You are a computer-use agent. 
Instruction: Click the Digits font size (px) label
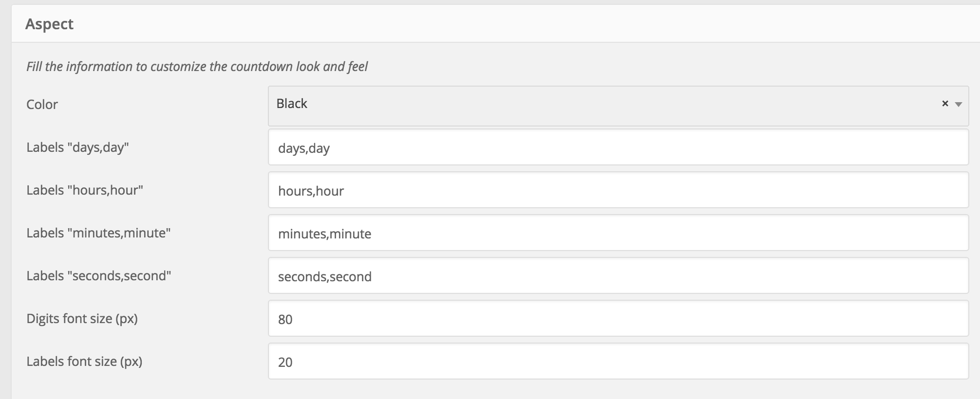pyautogui.click(x=82, y=319)
